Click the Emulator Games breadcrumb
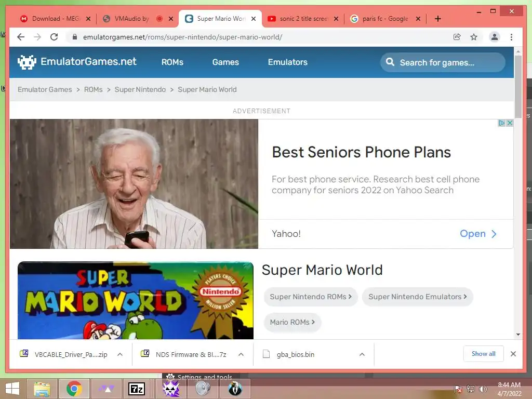Image resolution: width=532 pixels, height=399 pixels. click(45, 89)
